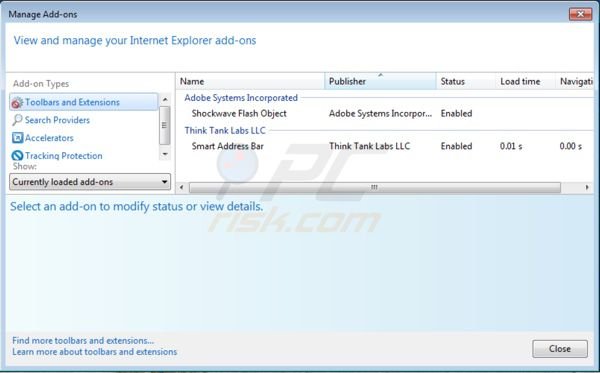Click the add-on types scroll down arrow
The image size is (600, 373).
pyautogui.click(x=165, y=154)
